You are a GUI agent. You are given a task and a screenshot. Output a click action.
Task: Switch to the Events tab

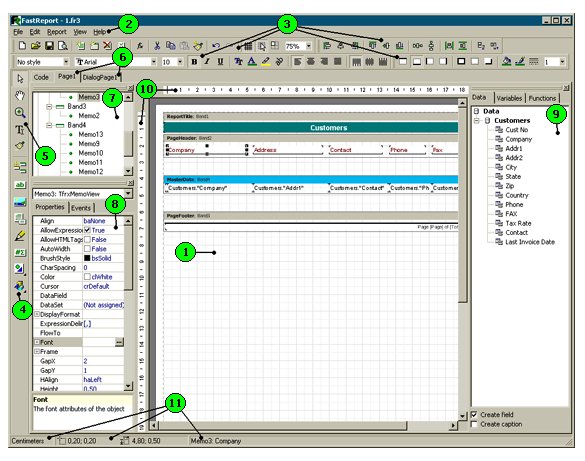pyautogui.click(x=81, y=208)
